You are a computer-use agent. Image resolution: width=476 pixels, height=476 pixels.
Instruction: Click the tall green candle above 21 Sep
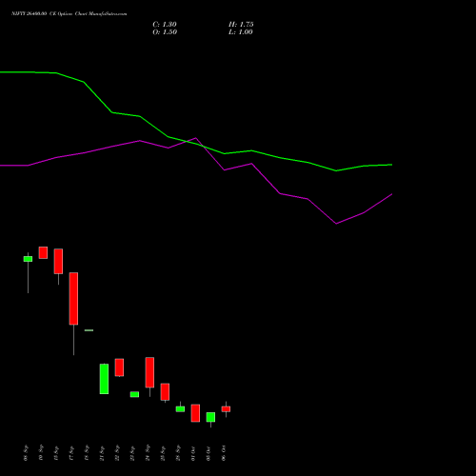click(x=104, y=379)
